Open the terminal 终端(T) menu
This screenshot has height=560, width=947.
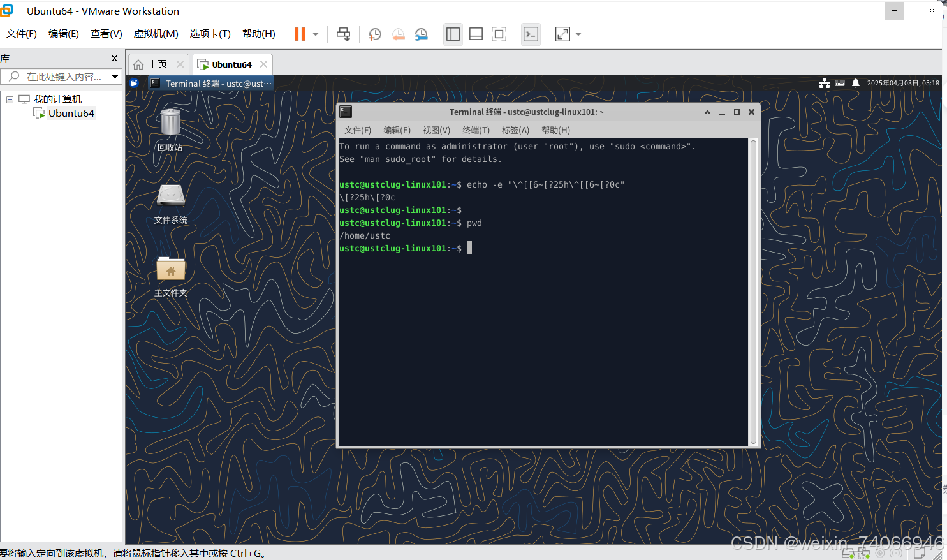476,130
